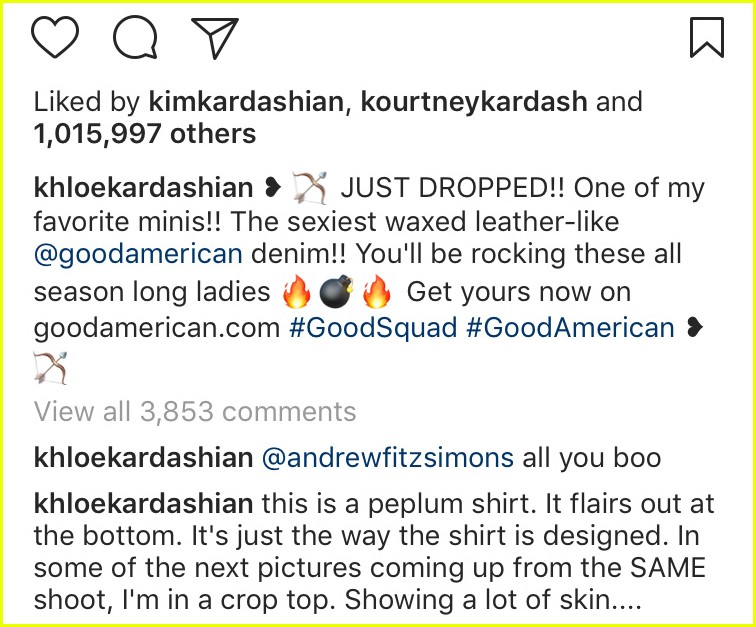The width and height of the screenshot is (756, 627).
Task: Open the @andrewfitzsimons mention
Action: (x=388, y=457)
